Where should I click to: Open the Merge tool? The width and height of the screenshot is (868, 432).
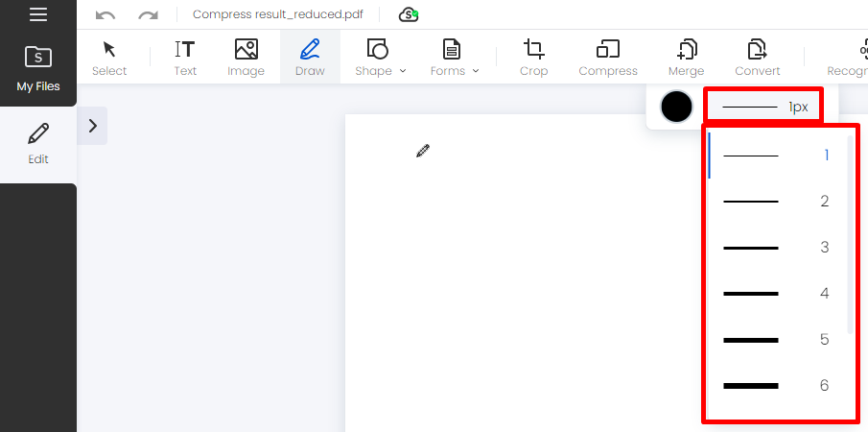click(x=686, y=58)
